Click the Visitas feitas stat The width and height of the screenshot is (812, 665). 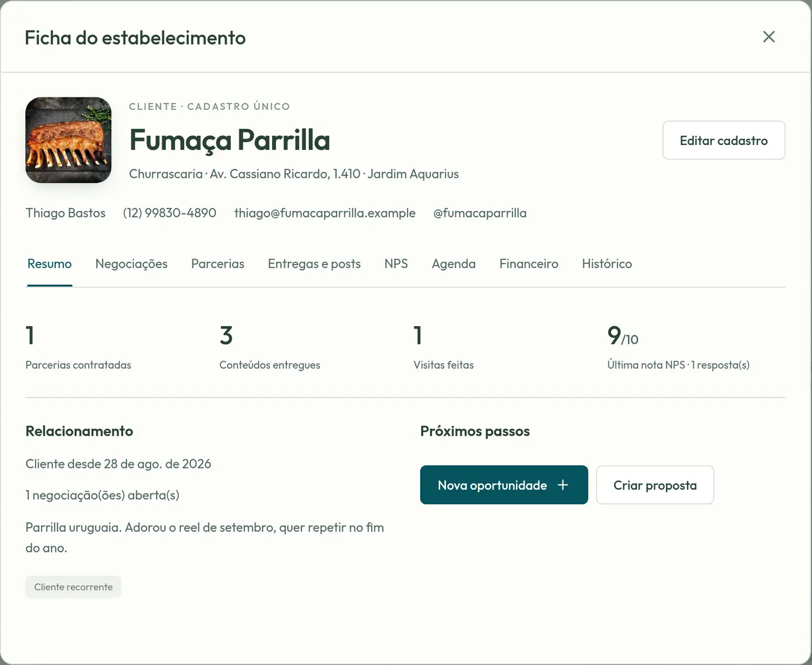click(443, 347)
